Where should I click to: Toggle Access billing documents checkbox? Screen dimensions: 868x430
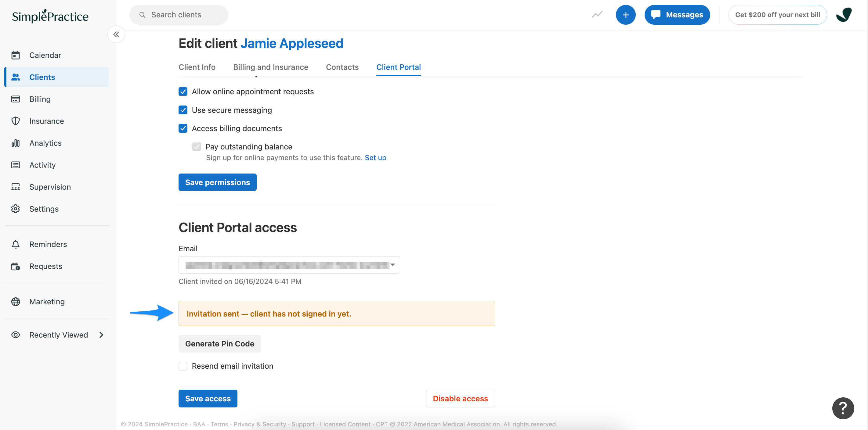click(x=183, y=128)
